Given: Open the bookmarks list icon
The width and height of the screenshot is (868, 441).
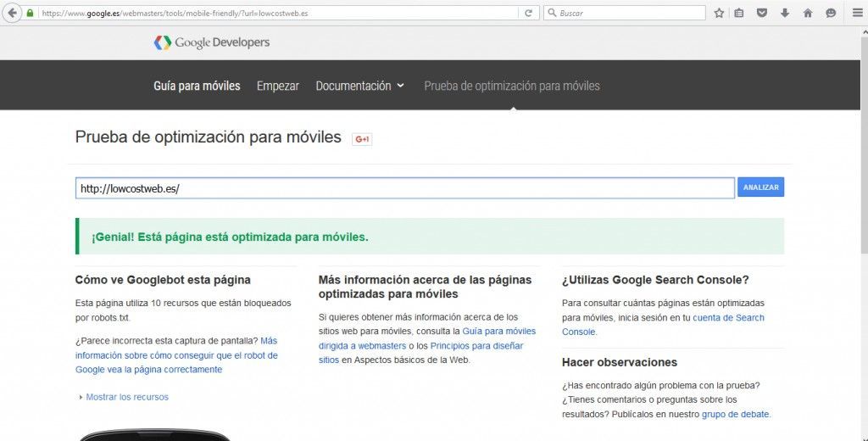Looking at the screenshot, I should pos(739,13).
